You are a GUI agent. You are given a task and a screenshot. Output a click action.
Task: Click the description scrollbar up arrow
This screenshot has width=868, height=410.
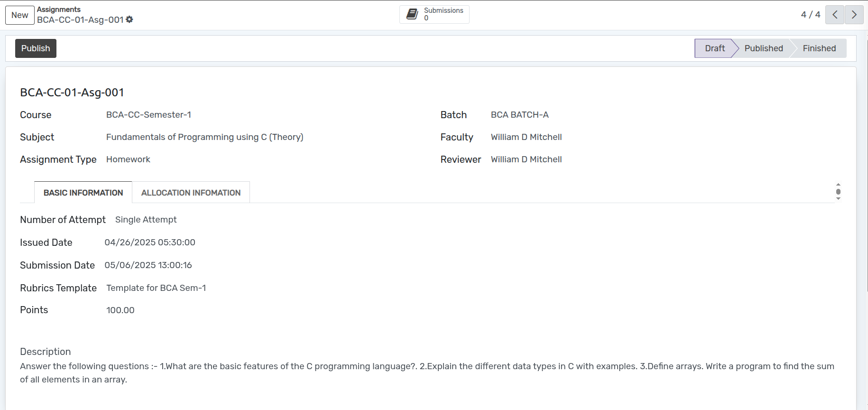coord(838,184)
